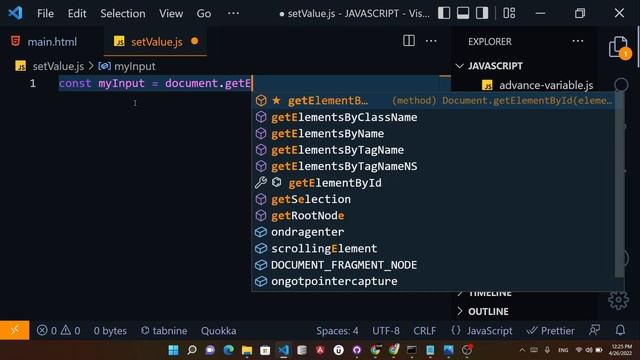Select the wrench-icon getElementById suggestion
The height and width of the screenshot is (360, 640).
click(434, 183)
